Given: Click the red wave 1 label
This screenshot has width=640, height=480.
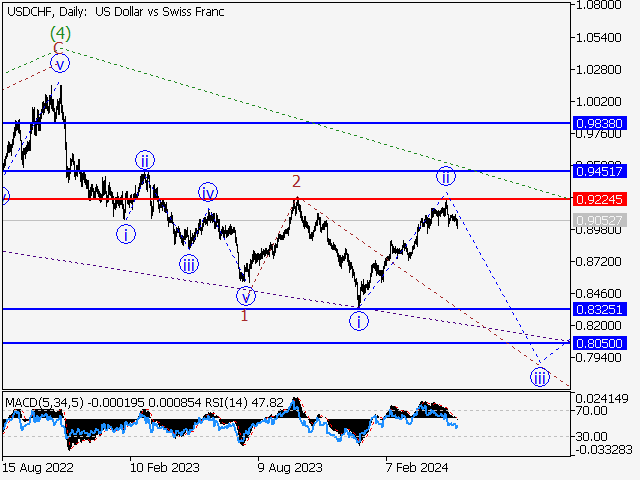Looking at the screenshot, I should [244, 315].
